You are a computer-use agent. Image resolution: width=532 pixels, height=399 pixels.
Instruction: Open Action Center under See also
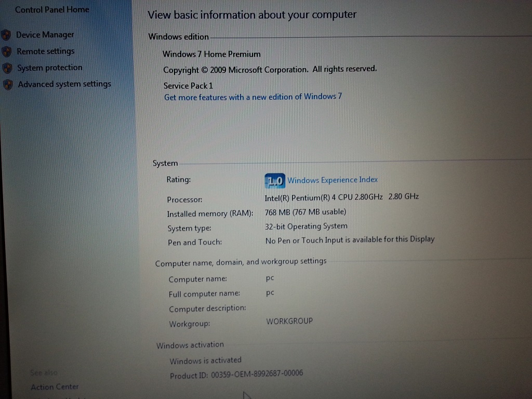tap(55, 387)
